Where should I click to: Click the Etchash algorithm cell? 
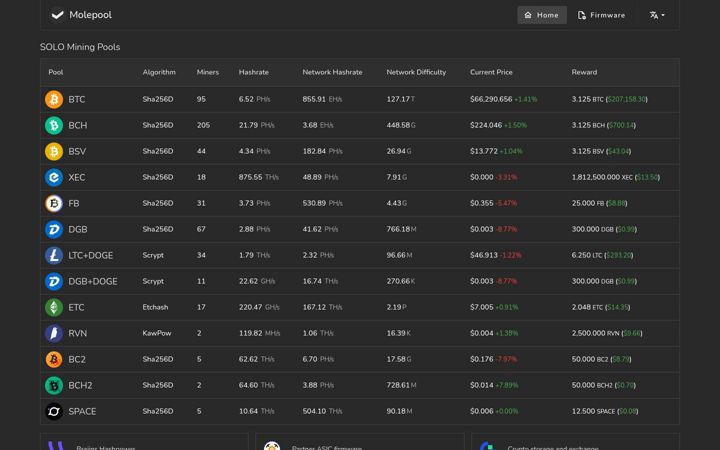coord(155,307)
